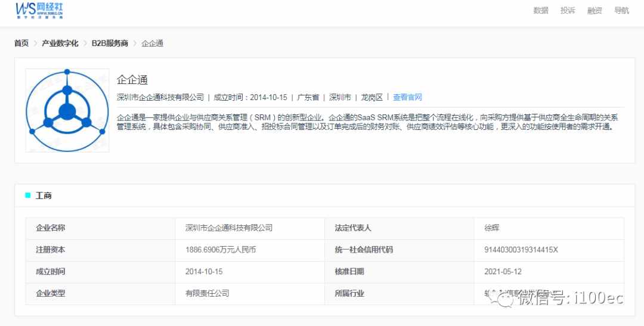The width and height of the screenshot is (644, 326).
Task: Go to 首页 breadcrumb link
Action: click(21, 43)
